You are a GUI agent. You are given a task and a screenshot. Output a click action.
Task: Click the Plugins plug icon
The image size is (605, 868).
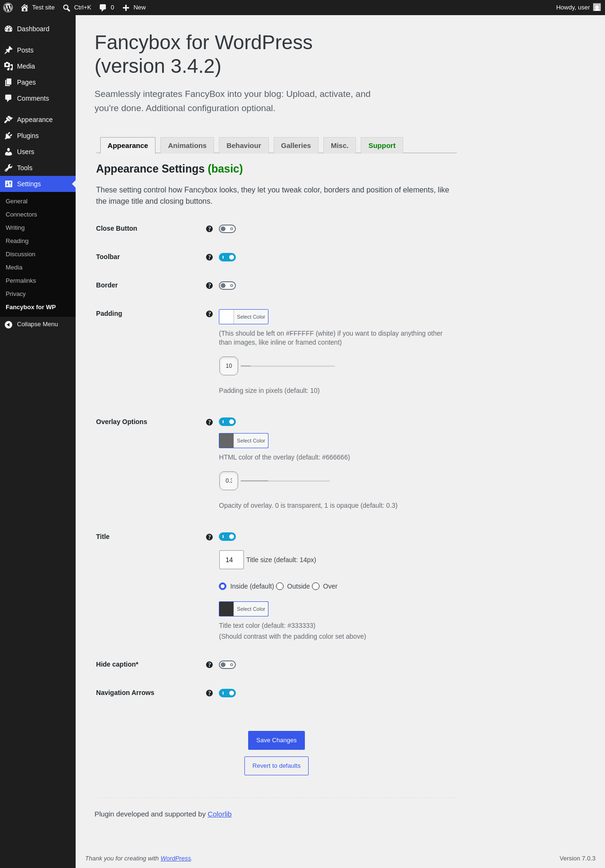(x=9, y=136)
